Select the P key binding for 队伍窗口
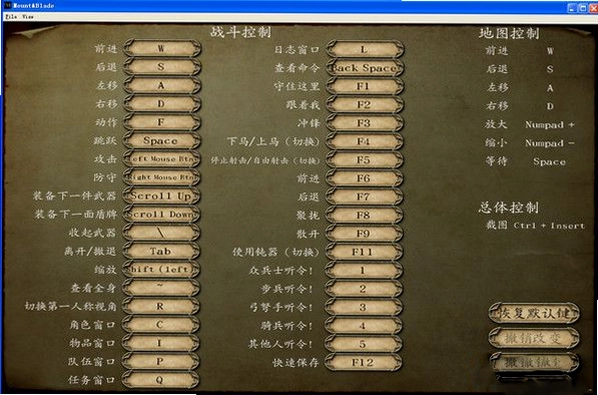The width and height of the screenshot is (598, 395). pos(161,361)
